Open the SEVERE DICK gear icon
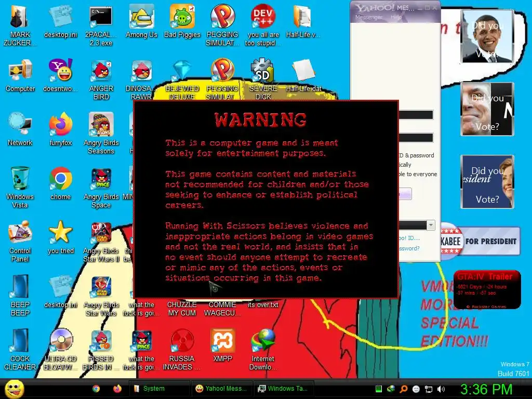The image size is (532, 399). coord(263,79)
